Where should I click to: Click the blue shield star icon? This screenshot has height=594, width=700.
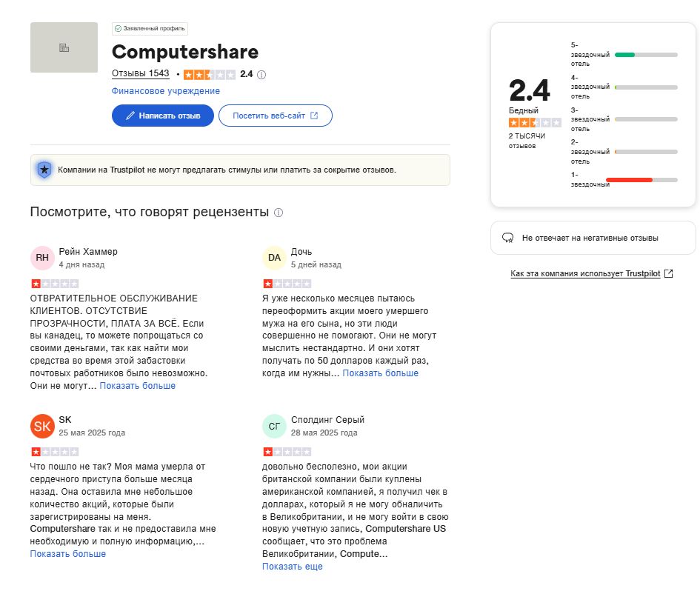pyautogui.click(x=44, y=170)
